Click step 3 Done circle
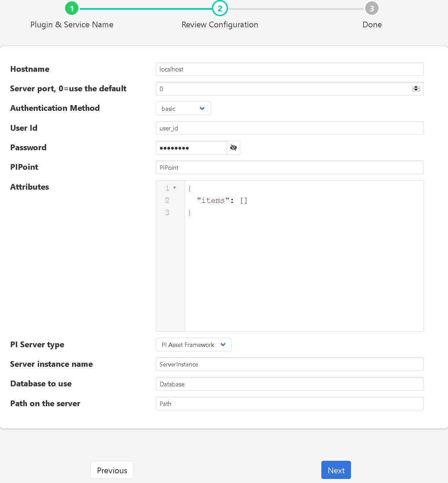The image size is (448, 483). point(372,8)
